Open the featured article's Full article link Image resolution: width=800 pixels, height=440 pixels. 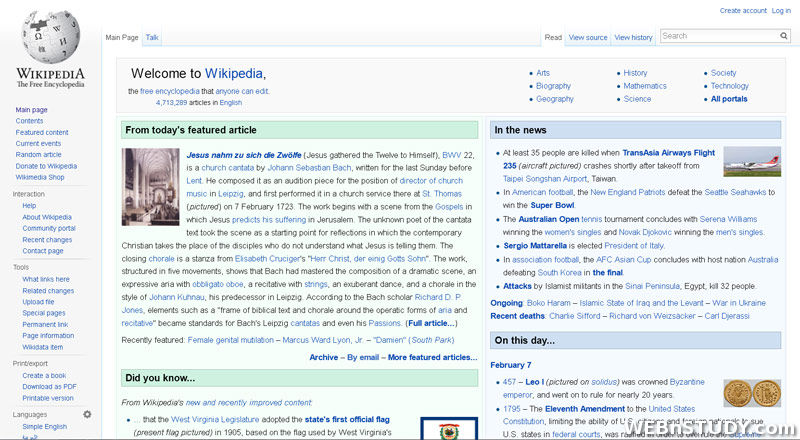432,323
